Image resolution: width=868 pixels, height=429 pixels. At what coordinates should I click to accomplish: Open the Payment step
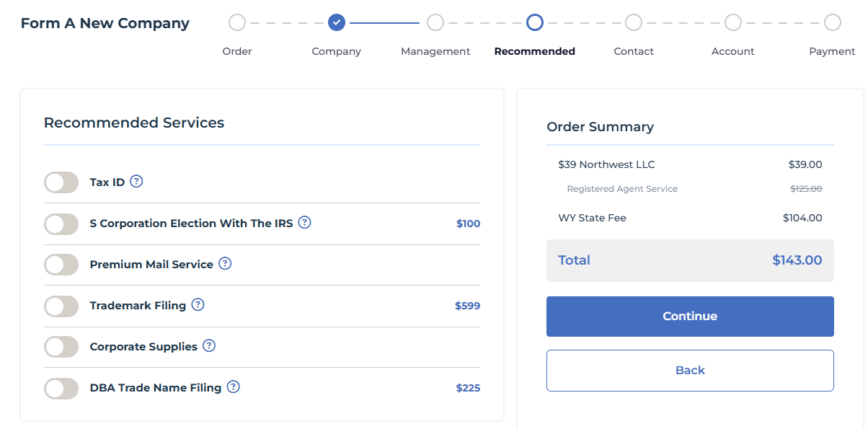click(833, 22)
